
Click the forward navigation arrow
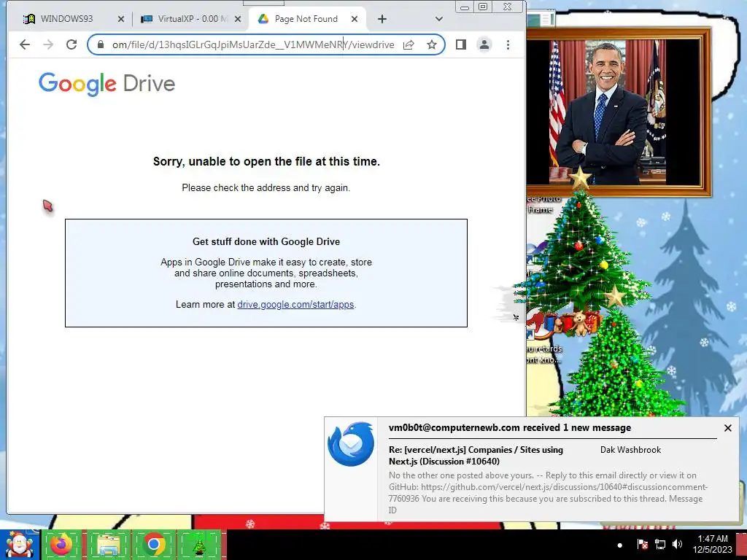[48, 44]
